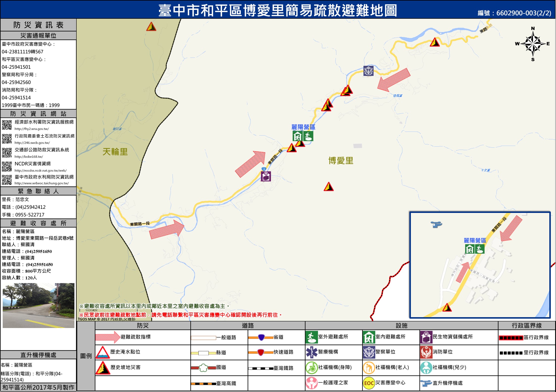This screenshot has width=556, height=392.
Task: Open the 246.swcb.gov.tw link
Action: [32, 143]
